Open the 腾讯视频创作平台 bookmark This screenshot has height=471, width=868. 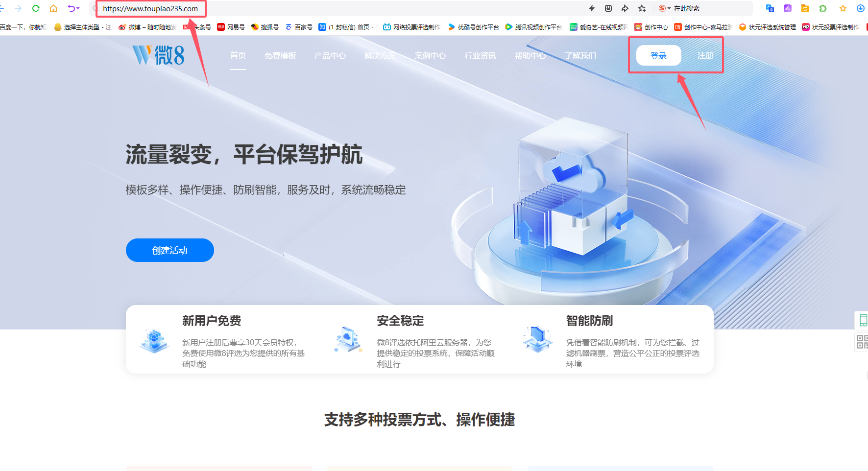point(533,27)
